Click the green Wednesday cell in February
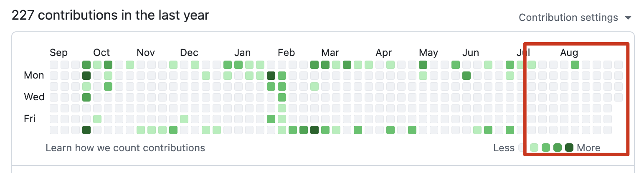This screenshot has width=644, height=173. (x=282, y=97)
